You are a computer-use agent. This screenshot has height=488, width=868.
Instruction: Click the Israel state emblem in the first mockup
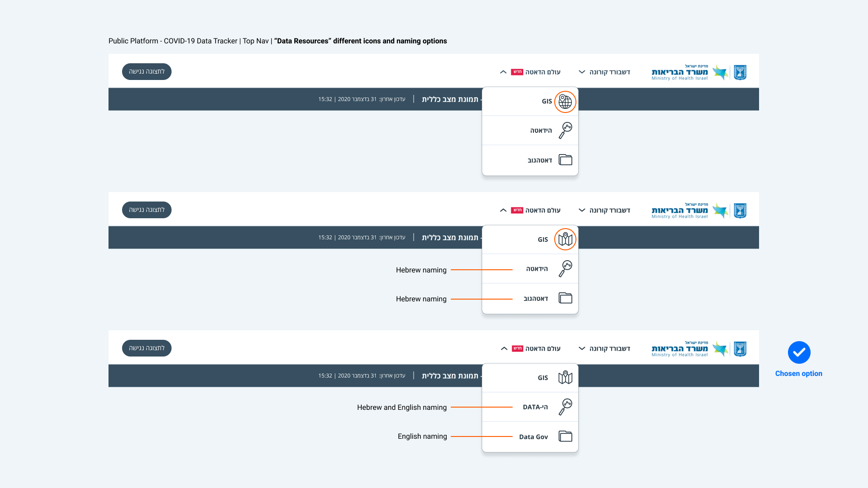[x=740, y=72]
